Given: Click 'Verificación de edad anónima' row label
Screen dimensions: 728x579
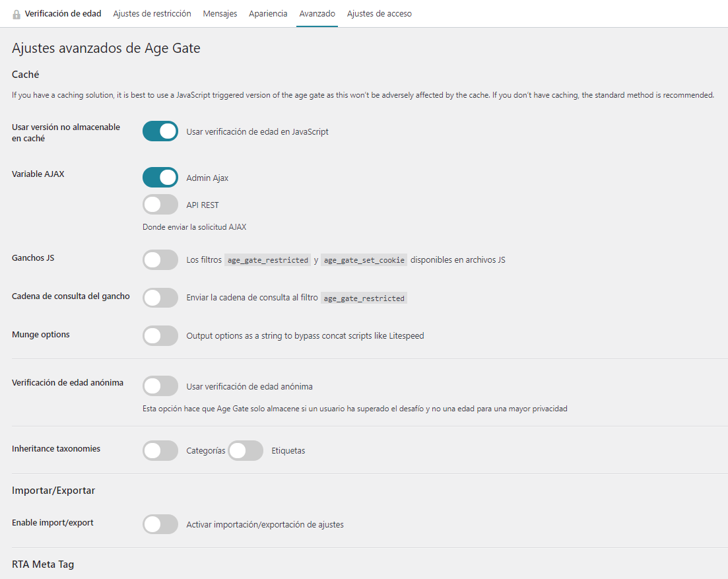Looking at the screenshot, I should [x=68, y=383].
